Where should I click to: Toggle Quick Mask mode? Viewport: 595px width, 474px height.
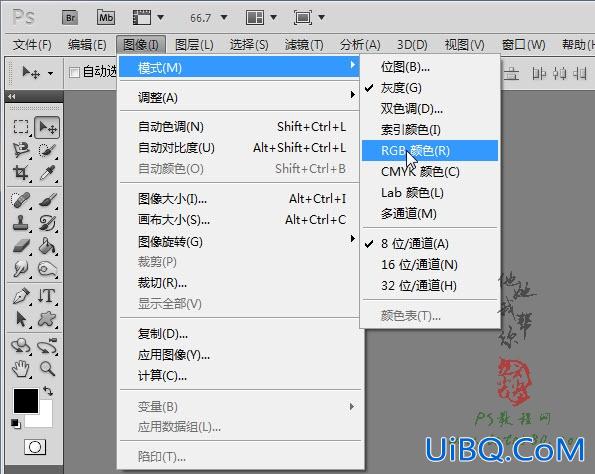35,447
